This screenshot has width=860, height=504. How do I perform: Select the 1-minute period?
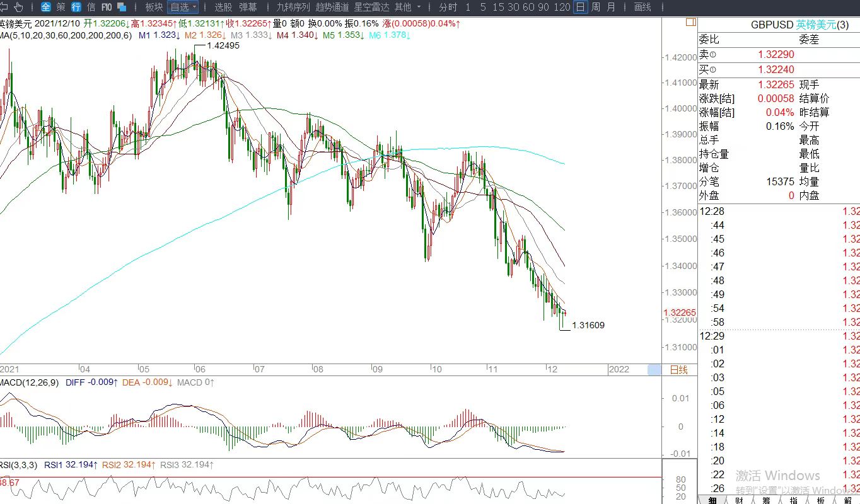(x=468, y=7)
